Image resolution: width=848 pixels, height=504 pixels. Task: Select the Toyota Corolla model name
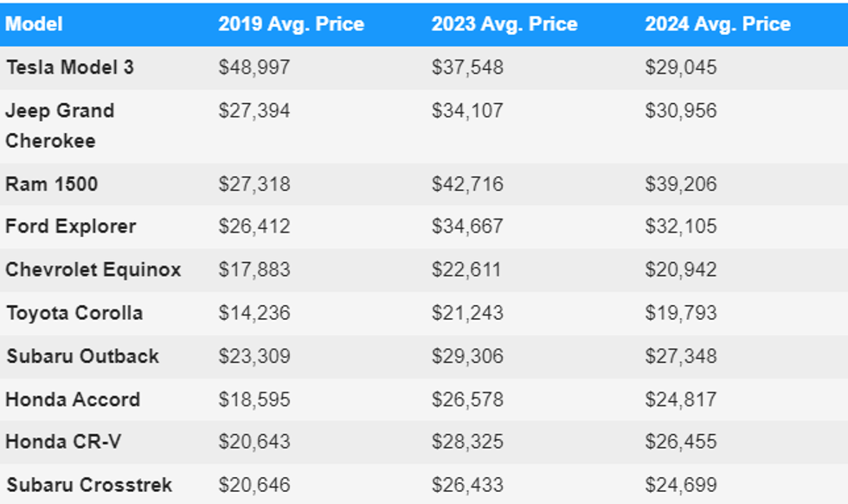pos(74,313)
